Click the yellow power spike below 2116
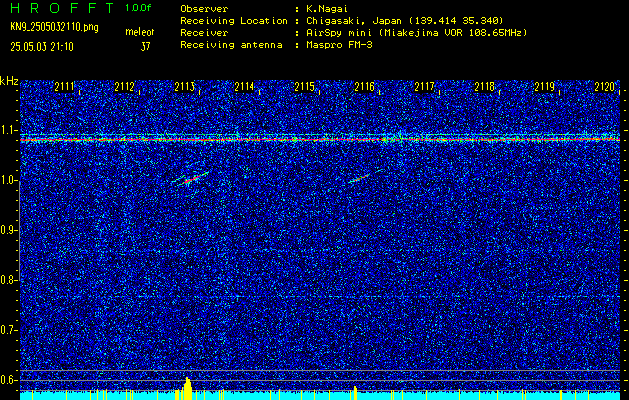The height and width of the screenshot is (400, 629). pos(355,393)
